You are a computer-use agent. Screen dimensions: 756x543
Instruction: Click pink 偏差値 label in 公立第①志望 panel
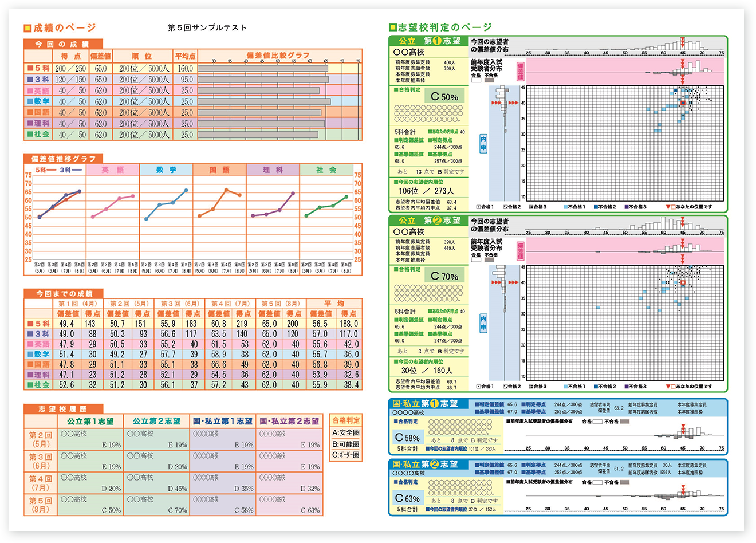click(521, 71)
